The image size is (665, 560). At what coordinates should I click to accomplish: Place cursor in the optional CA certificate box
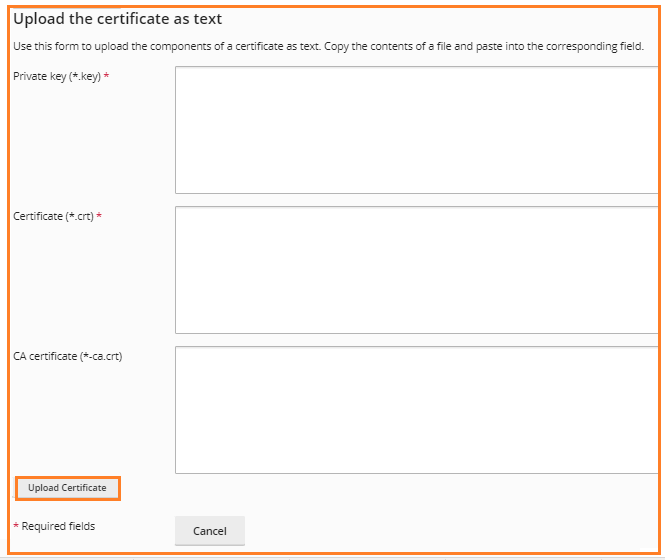coord(417,410)
